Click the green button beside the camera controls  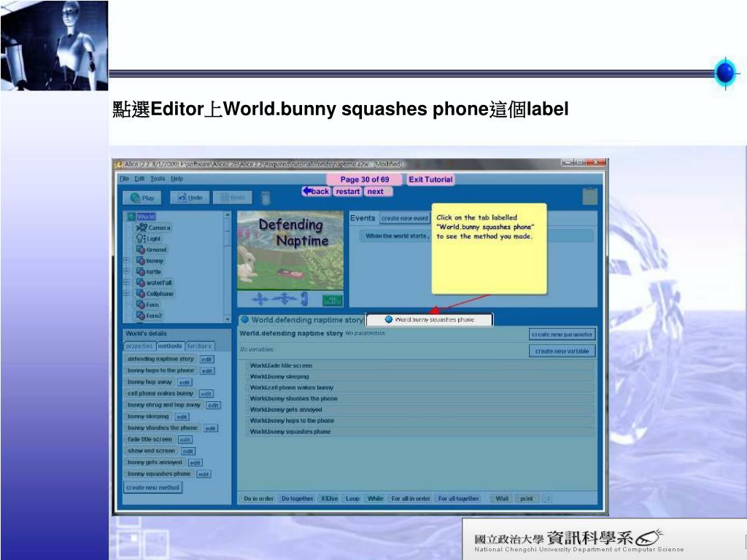(x=332, y=300)
